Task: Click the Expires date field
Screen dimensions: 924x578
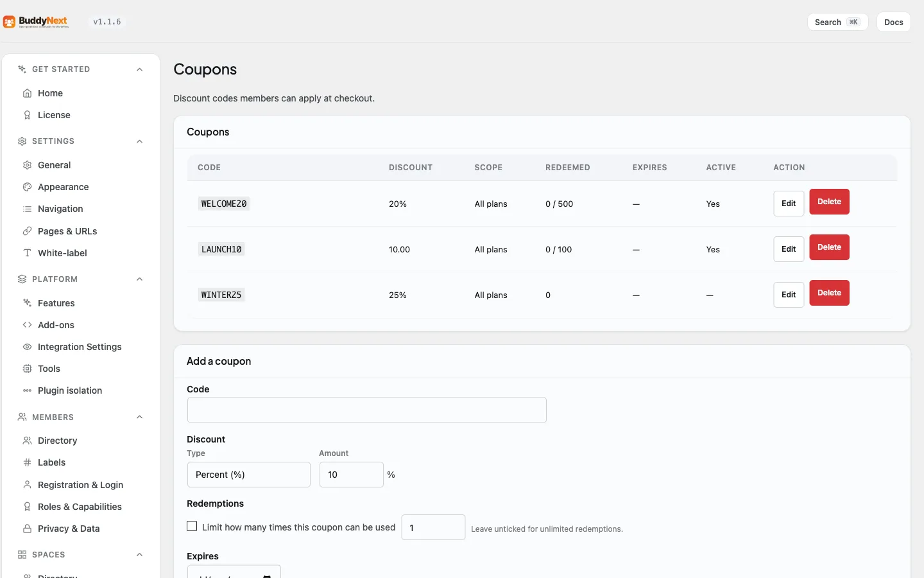Action: [x=234, y=572]
